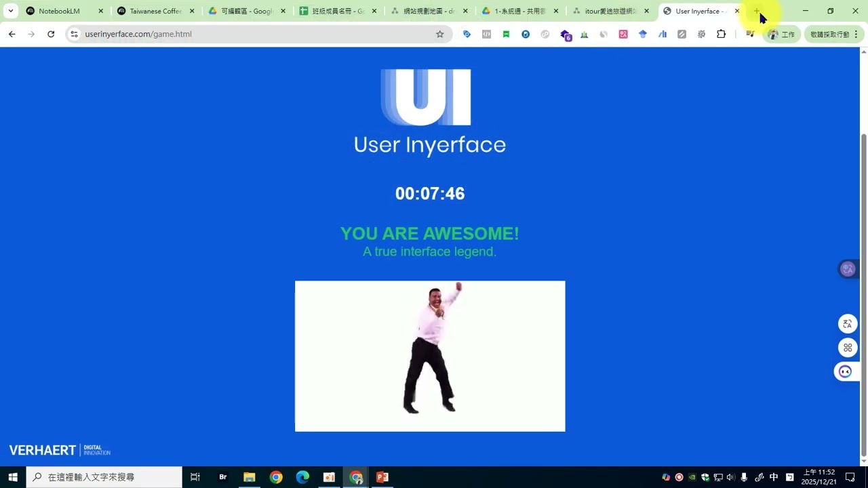Open the gear-shaped extension icon
This screenshot has height=488, width=868.
point(701,34)
